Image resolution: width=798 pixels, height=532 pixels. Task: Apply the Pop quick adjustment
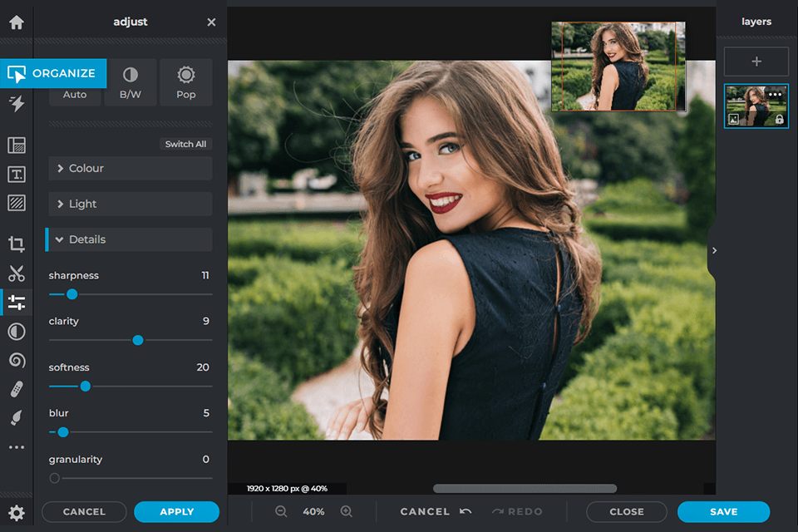[x=185, y=82]
